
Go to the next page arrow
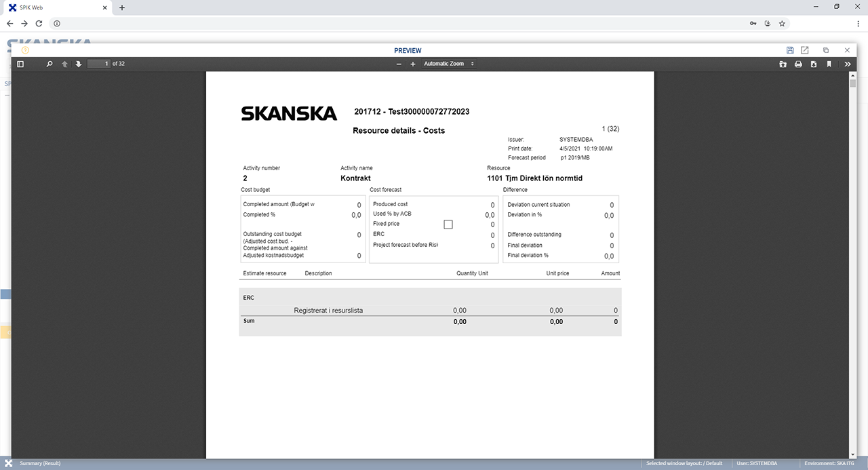pos(79,64)
